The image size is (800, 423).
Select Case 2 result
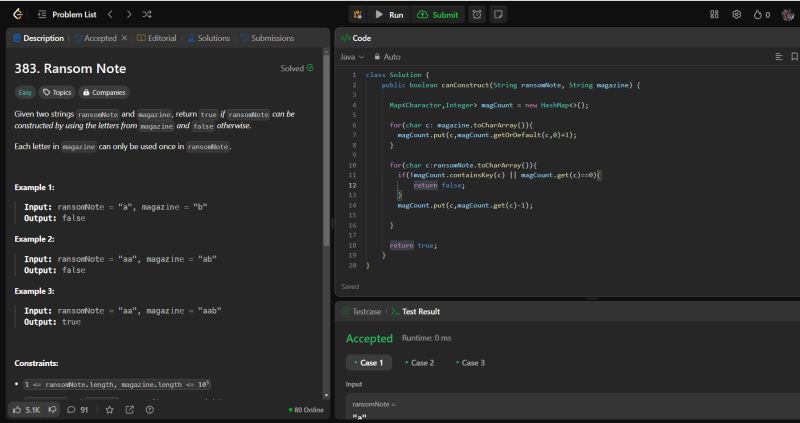pyautogui.click(x=420, y=363)
